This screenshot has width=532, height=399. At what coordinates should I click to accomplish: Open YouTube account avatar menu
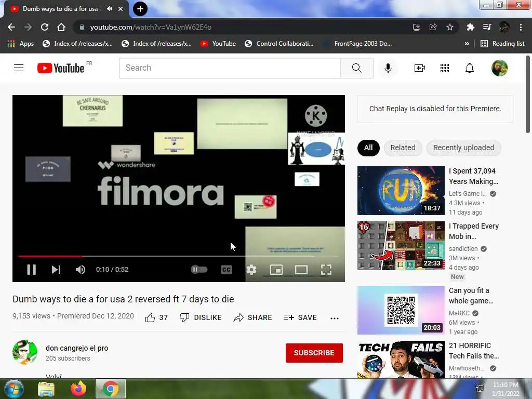click(x=499, y=68)
